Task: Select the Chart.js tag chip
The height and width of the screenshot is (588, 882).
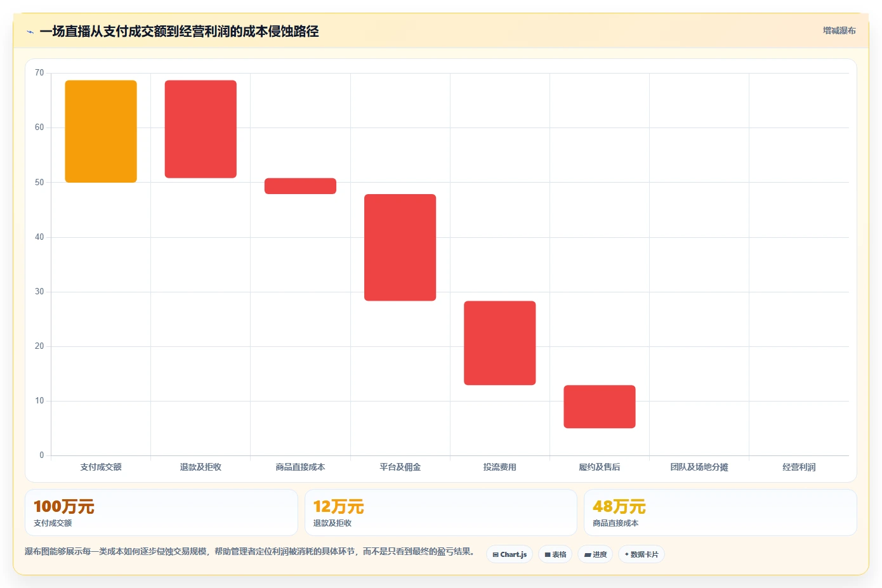Action: pos(510,554)
